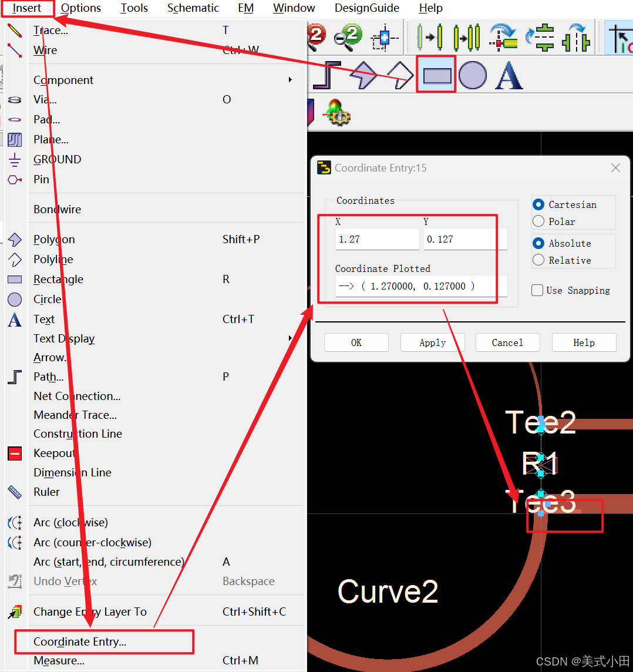The width and height of the screenshot is (633, 672).
Task: Click Cancel in Coordinate Entry dialog
Action: click(507, 342)
